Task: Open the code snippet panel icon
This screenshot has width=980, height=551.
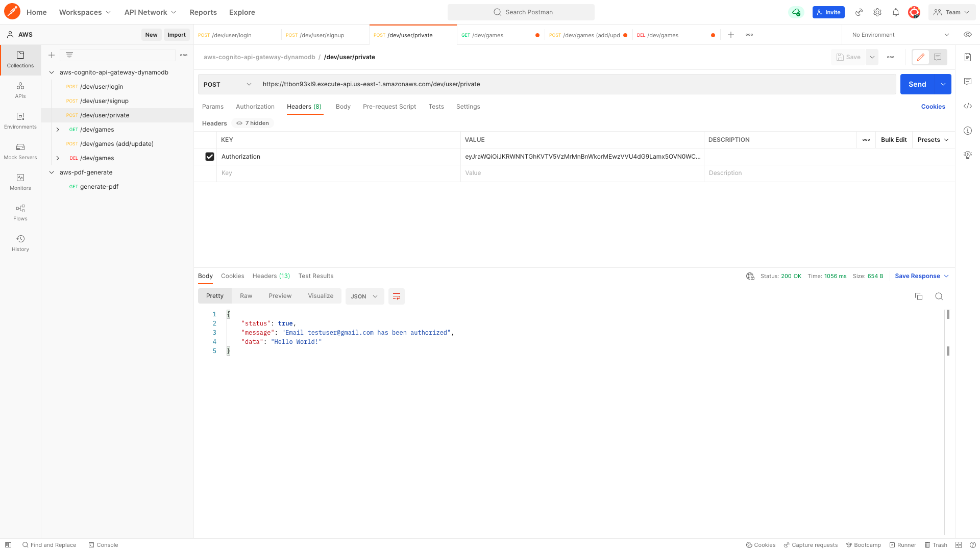Action: tap(967, 106)
